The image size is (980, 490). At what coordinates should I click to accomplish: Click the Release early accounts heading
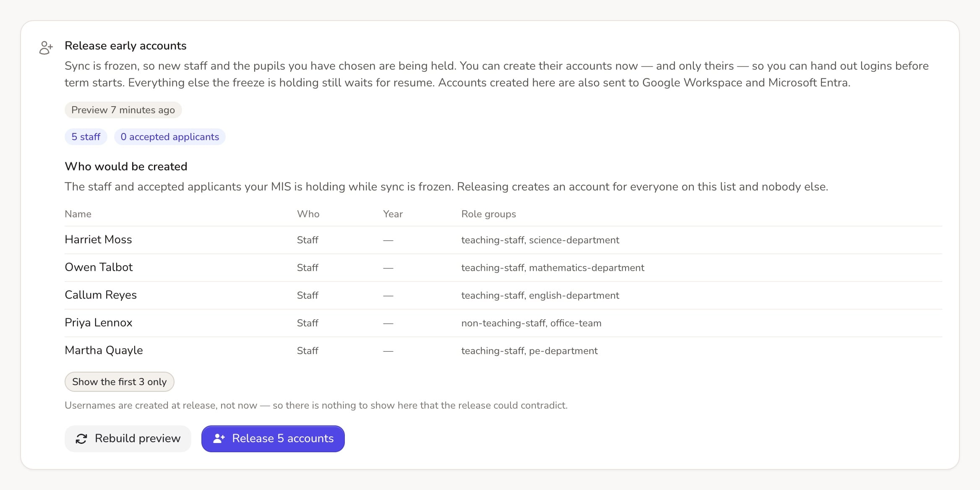tap(125, 46)
